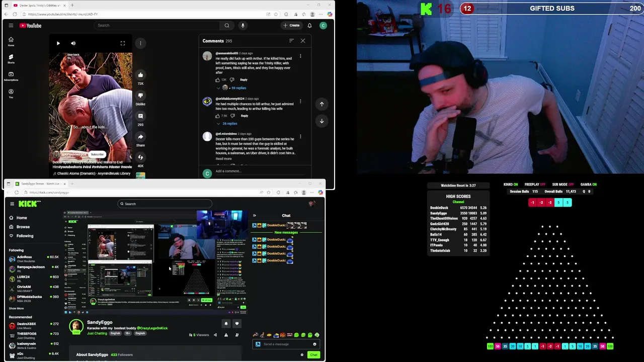The height and width of the screenshot is (362, 644).
Task: Open Shorts in the YouTube sidebar
Action: pyautogui.click(x=11, y=59)
